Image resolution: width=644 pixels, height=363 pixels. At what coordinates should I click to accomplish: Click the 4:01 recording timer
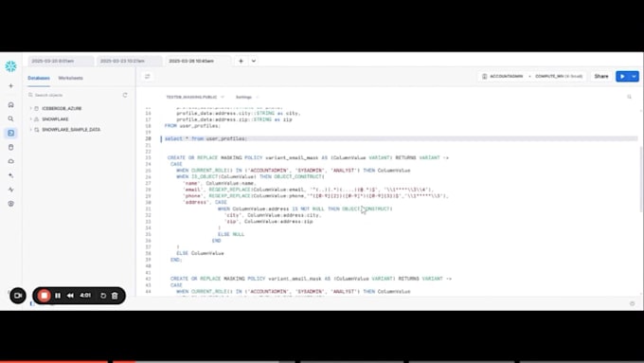85,296
